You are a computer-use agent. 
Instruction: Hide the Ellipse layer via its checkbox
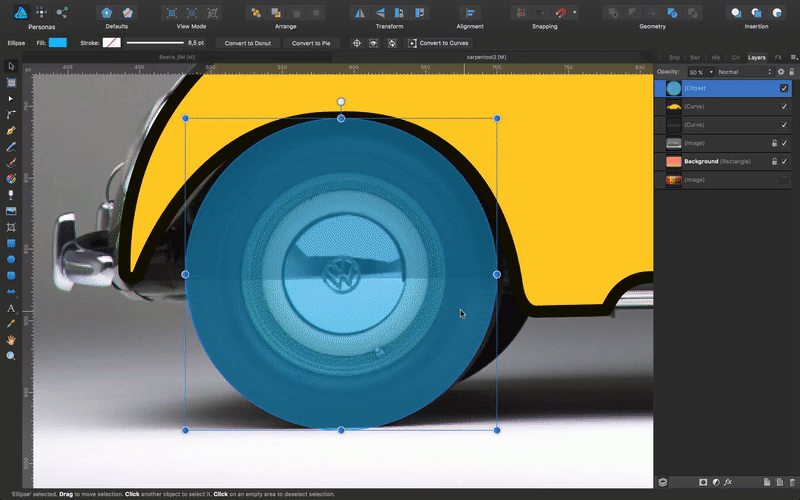(784, 88)
